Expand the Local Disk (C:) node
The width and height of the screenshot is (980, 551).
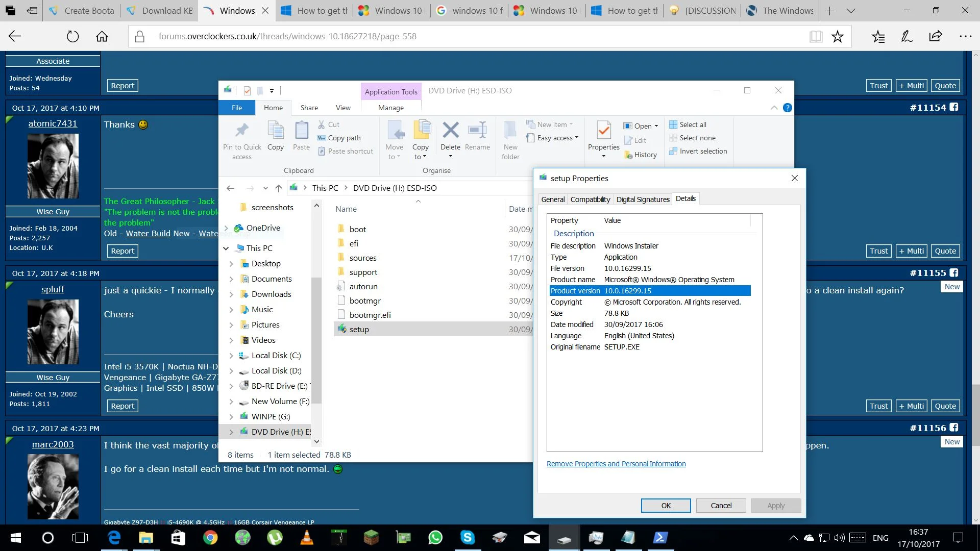[x=231, y=356]
